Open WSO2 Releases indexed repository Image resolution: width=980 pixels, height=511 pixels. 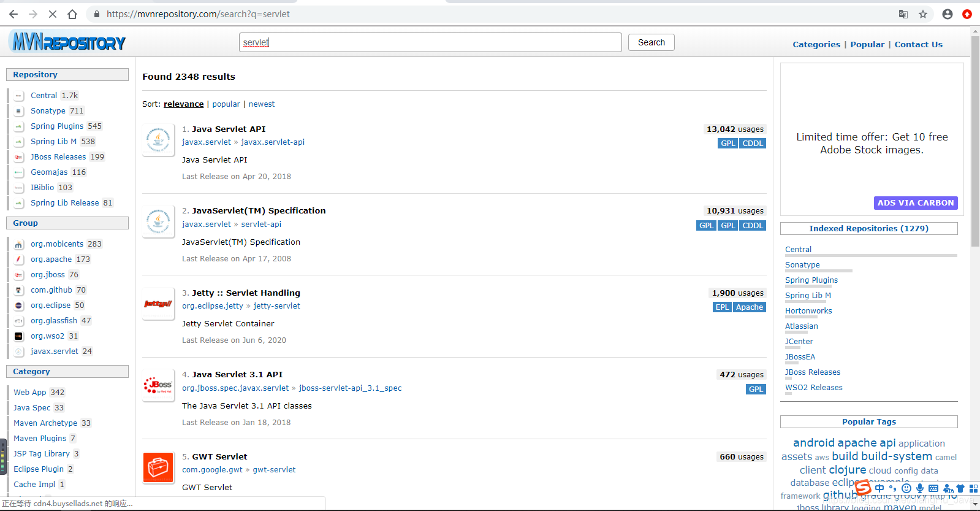(x=814, y=388)
